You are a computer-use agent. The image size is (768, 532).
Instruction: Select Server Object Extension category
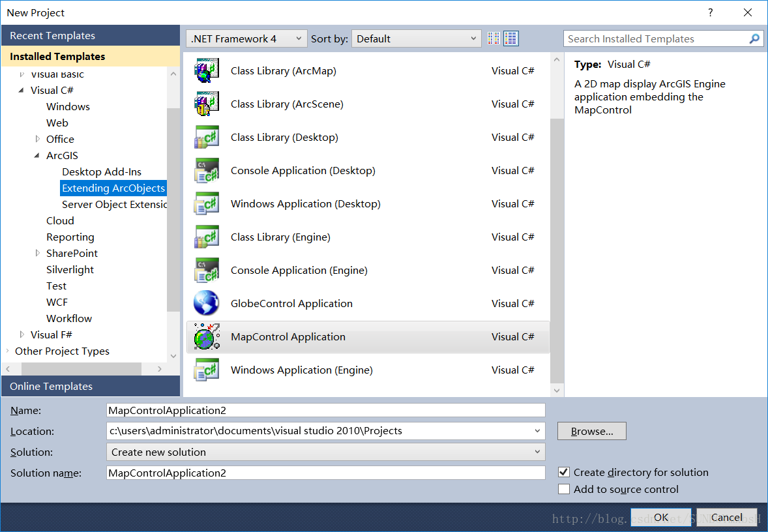114,204
